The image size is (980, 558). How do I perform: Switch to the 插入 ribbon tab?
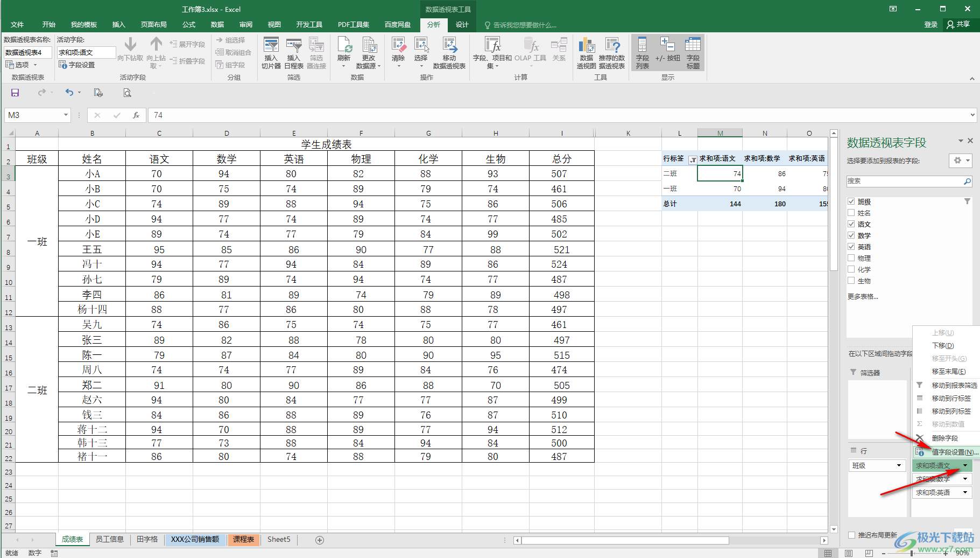(x=118, y=25)
